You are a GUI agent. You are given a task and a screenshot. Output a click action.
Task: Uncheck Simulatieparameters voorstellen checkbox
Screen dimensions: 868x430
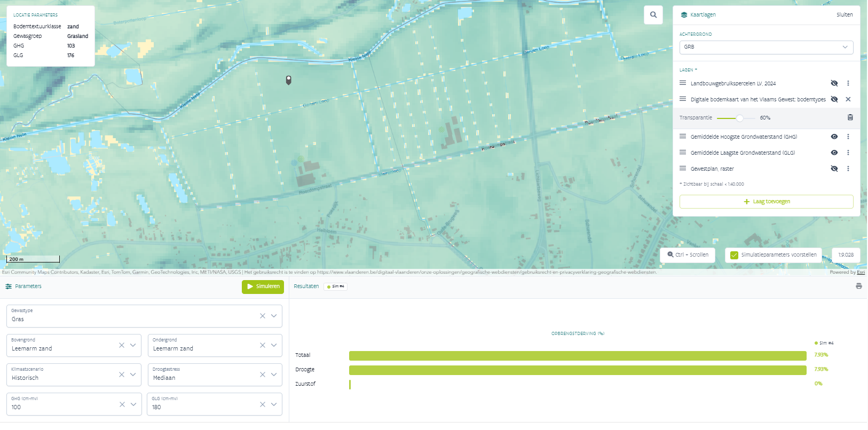[x=734, y=255]
